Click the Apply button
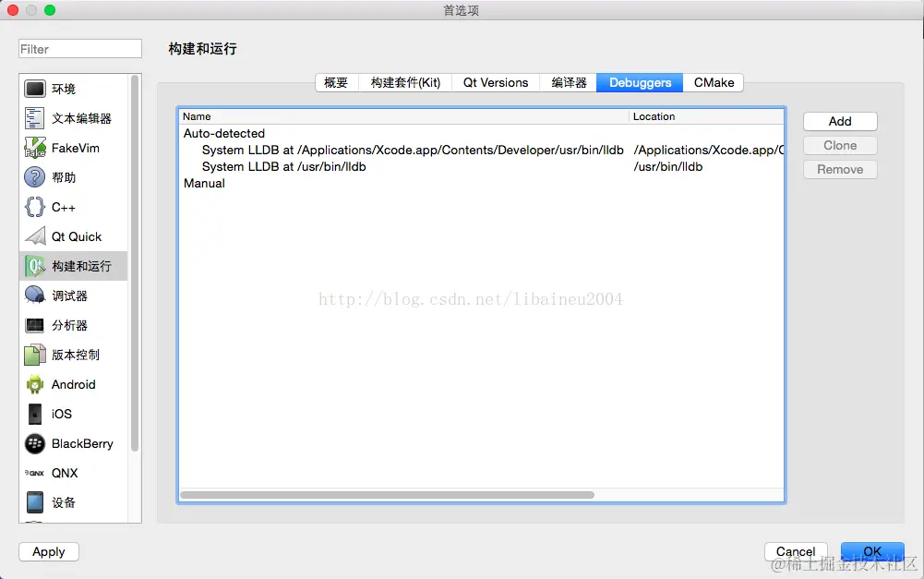The image size is (924, 579). (x=49, y=552)
